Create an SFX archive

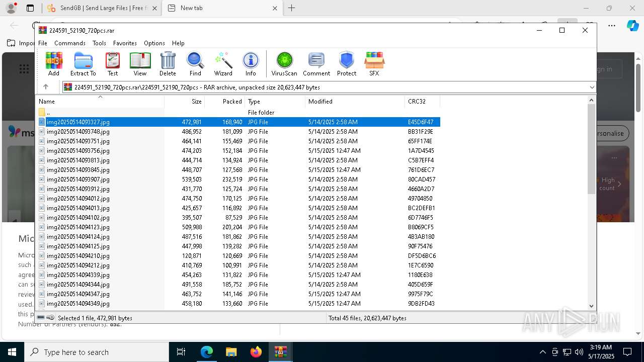(374, 64)
